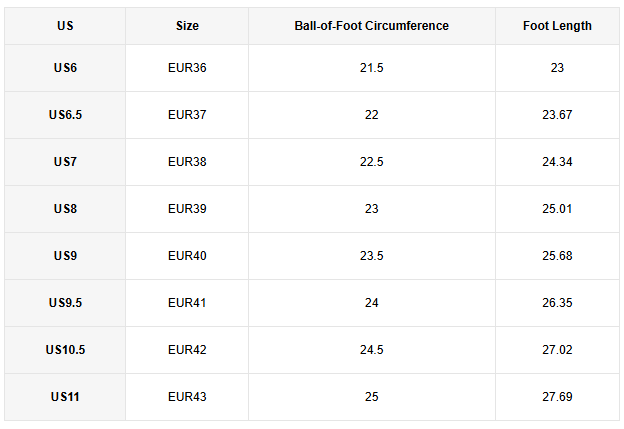Select the US6.5 row label
The height and width of the screenshot is (429, 624).
(65, 115)
